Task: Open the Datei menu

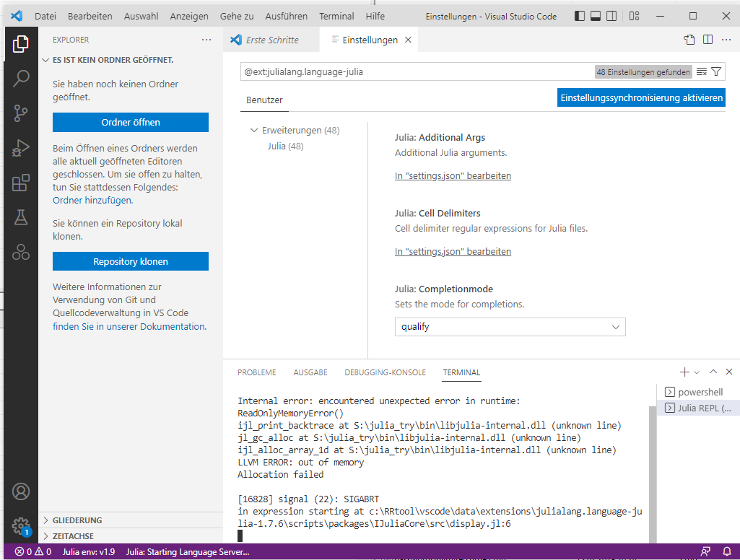Action: (45, 16)
